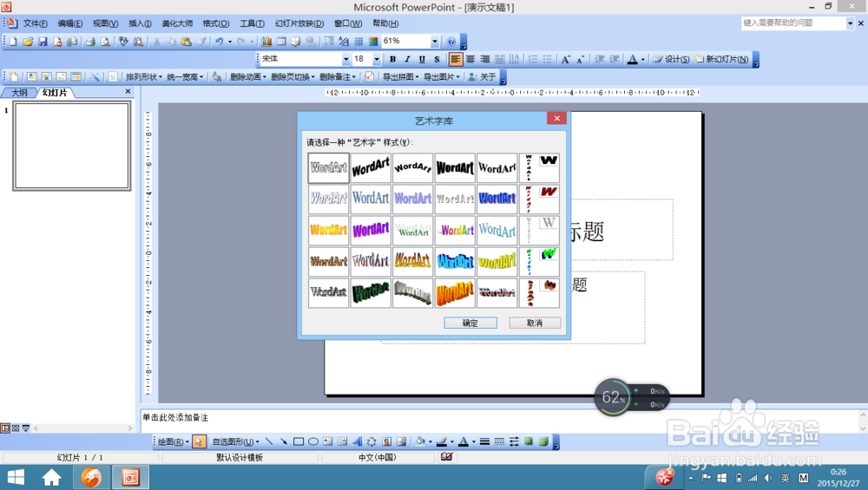
Task: Save the presentation with the floppy icon
Action: click(43, 42)
